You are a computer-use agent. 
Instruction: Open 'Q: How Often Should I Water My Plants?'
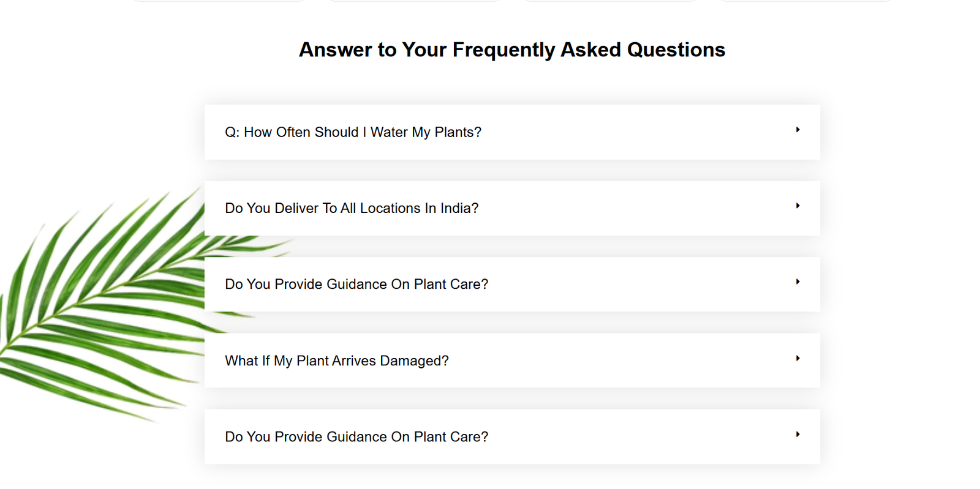[353, 132]
